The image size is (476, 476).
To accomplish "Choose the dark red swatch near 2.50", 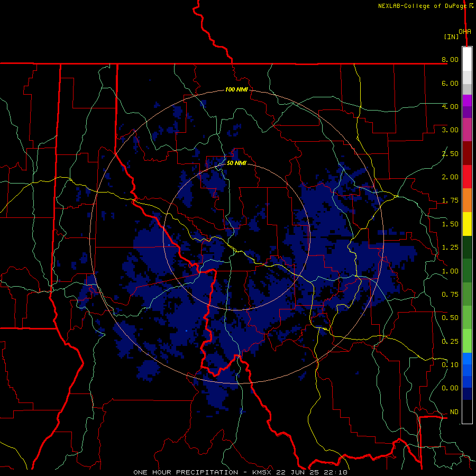I will coord(467,153).
